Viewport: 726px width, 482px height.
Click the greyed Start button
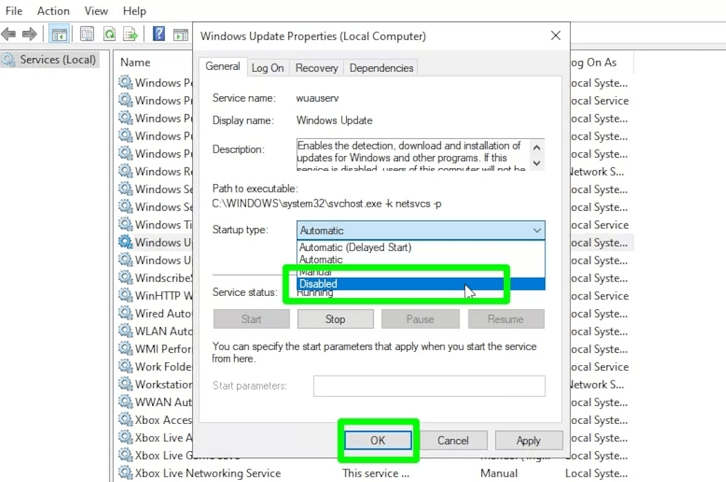pos(251,319)
